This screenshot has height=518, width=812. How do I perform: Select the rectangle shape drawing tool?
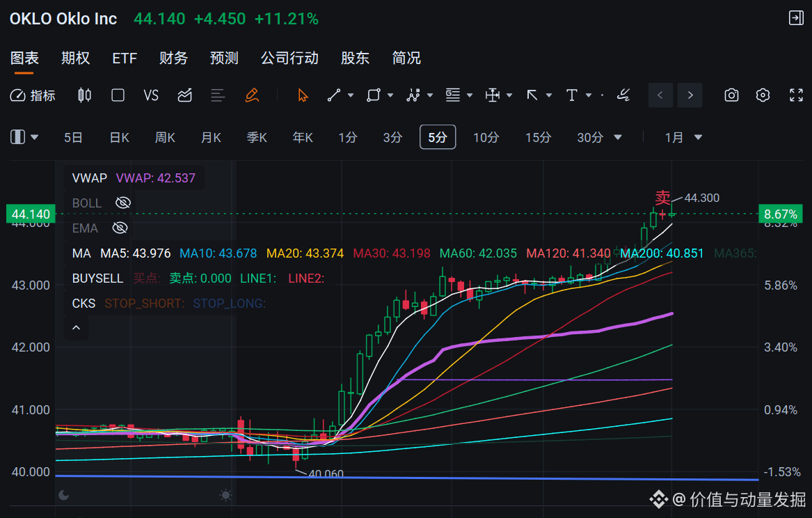click(374, 95)
